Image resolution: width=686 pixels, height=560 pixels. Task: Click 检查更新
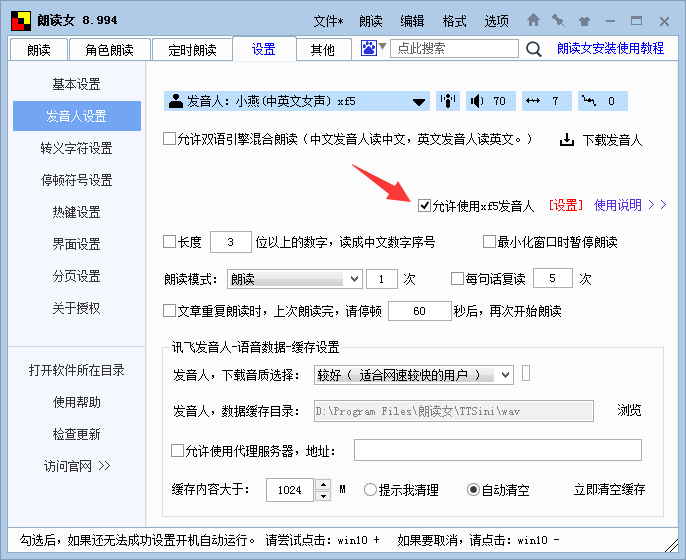[77, 434]
